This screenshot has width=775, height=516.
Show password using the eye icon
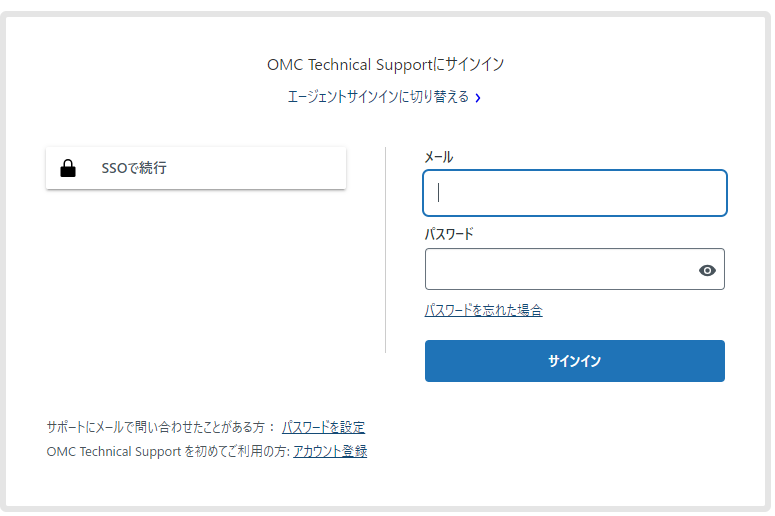[707, 270]
